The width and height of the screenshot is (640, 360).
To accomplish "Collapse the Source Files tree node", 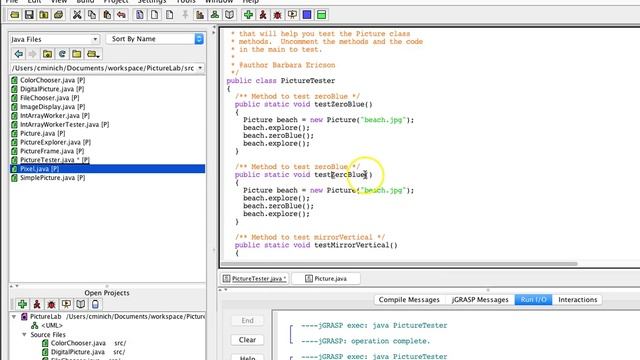I will pos(24,334).
